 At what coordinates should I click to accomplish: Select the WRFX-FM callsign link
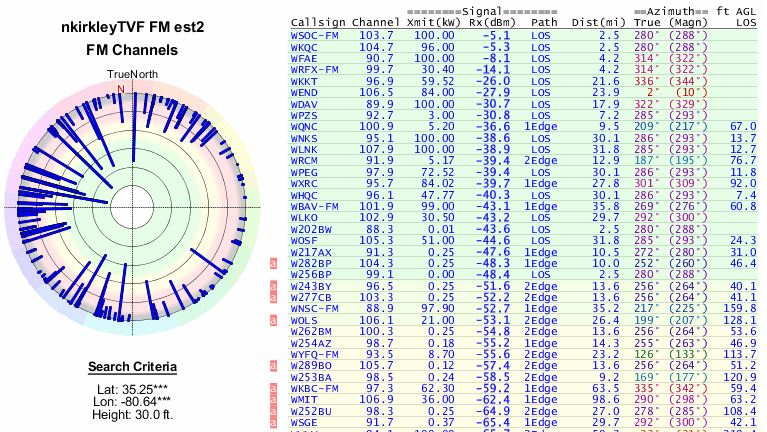(313, 70)
